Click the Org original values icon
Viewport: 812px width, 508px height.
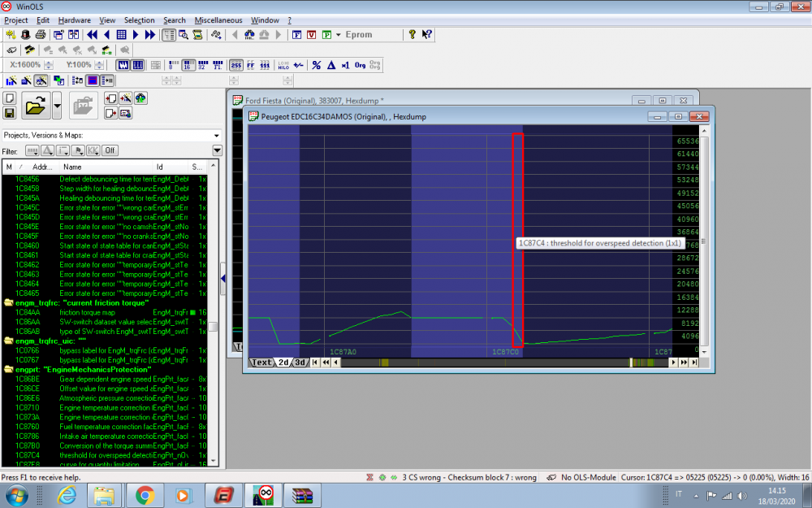tap(360, 65)
